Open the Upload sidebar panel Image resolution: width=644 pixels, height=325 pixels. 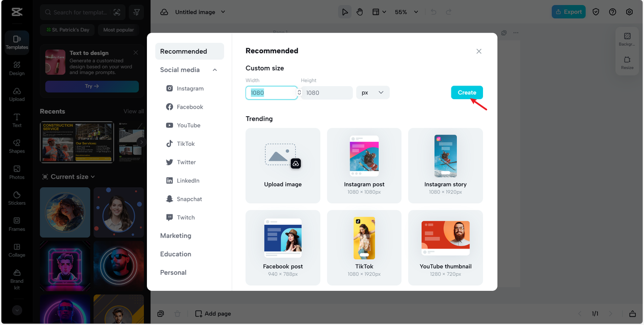pyautogui.click(x=17, y=95)
